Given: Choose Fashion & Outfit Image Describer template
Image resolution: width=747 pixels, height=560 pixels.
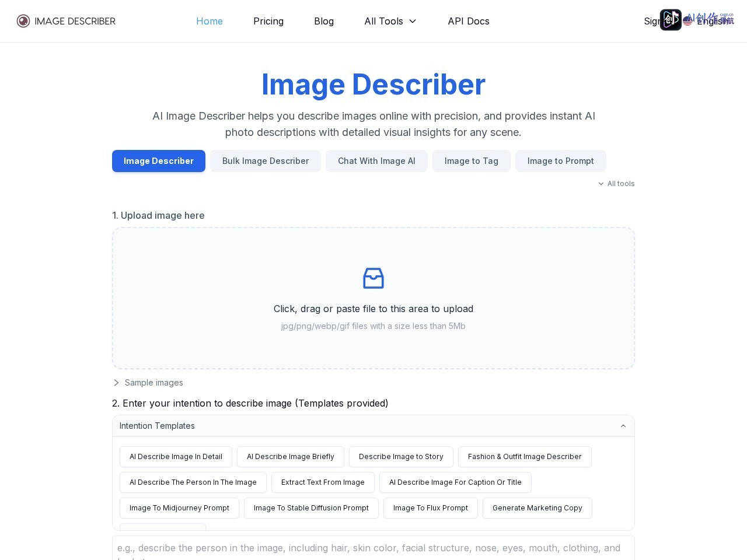Looking at the screenshot, I should pos(525,457).
